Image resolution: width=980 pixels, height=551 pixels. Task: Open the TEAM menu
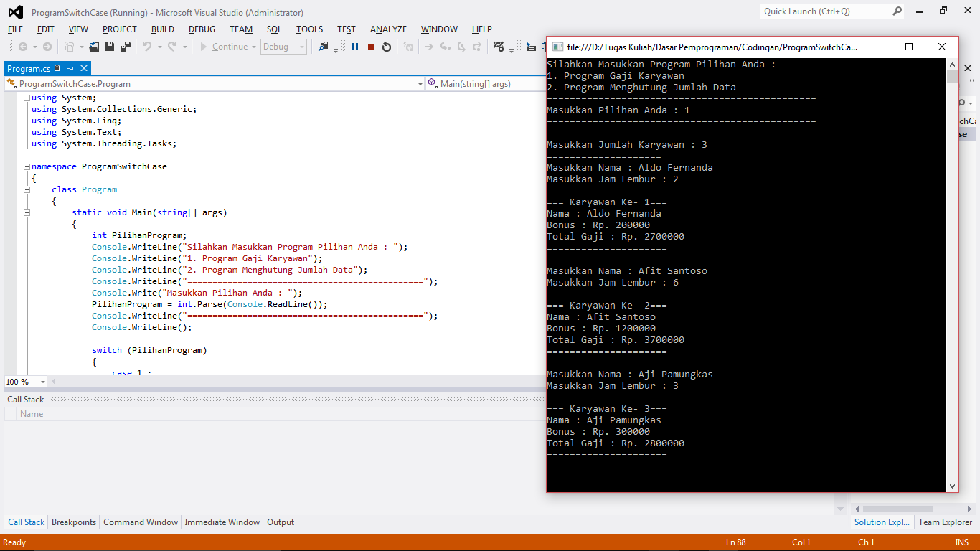point(241,29)
